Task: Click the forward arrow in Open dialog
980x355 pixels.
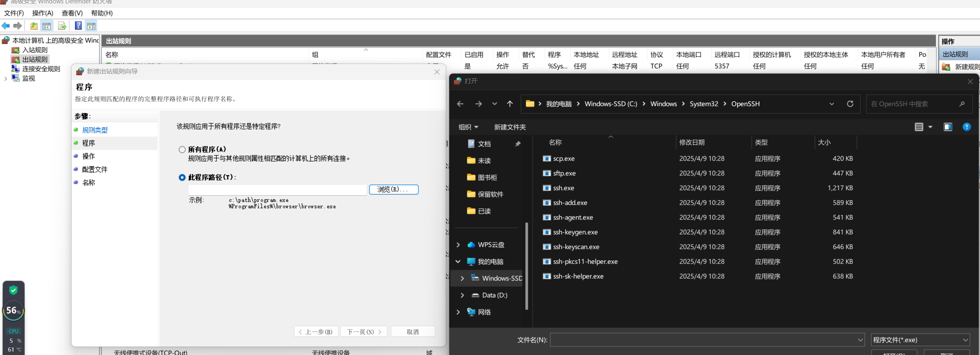Action: click(479, 104)
